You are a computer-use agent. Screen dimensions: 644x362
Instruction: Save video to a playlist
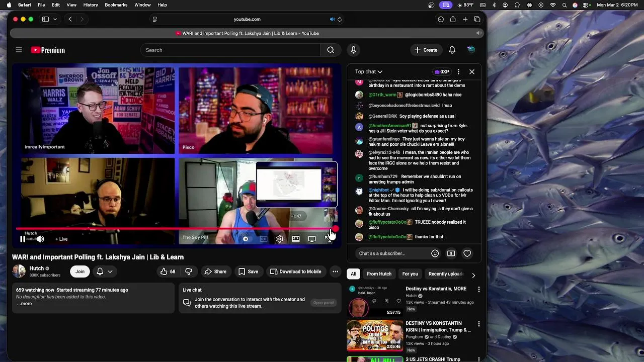click(248, 271)
